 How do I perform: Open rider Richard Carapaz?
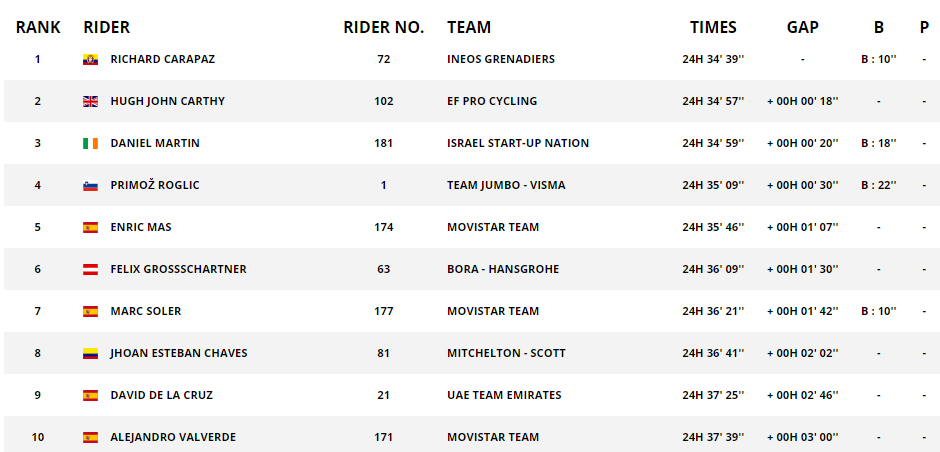point(162,59)
